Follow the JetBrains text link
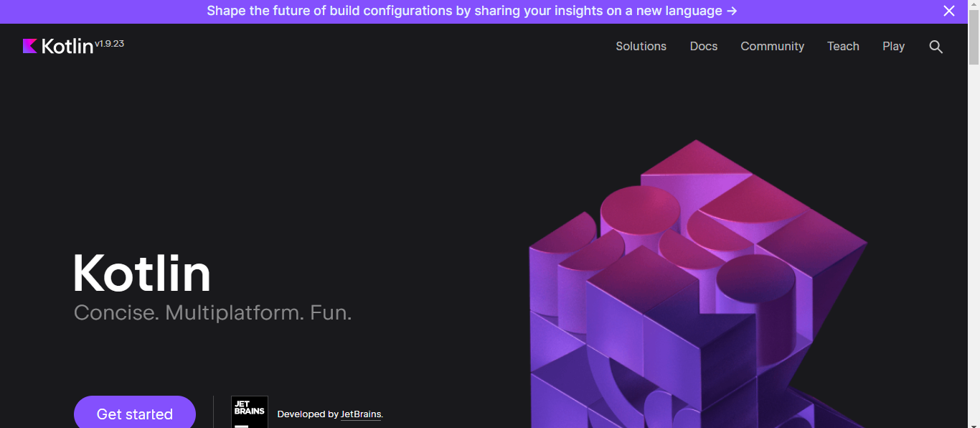Viewport: 980px width, 428px height. pyautogui.click(x=361, y=414)
